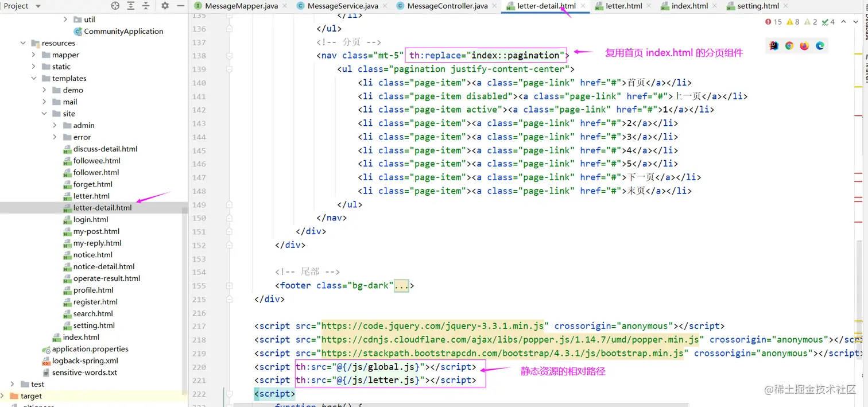Click the red errors count indicator

point(773,22)
